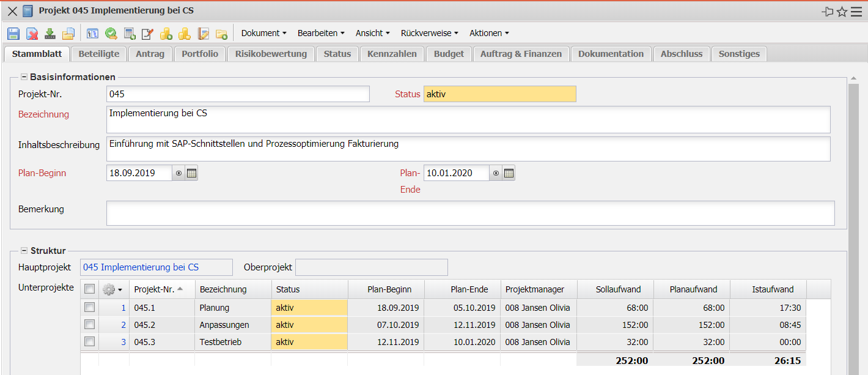Click the green checkmark toolbar icon
Screen dimensions: 868x375
click(x=111, y=34)
